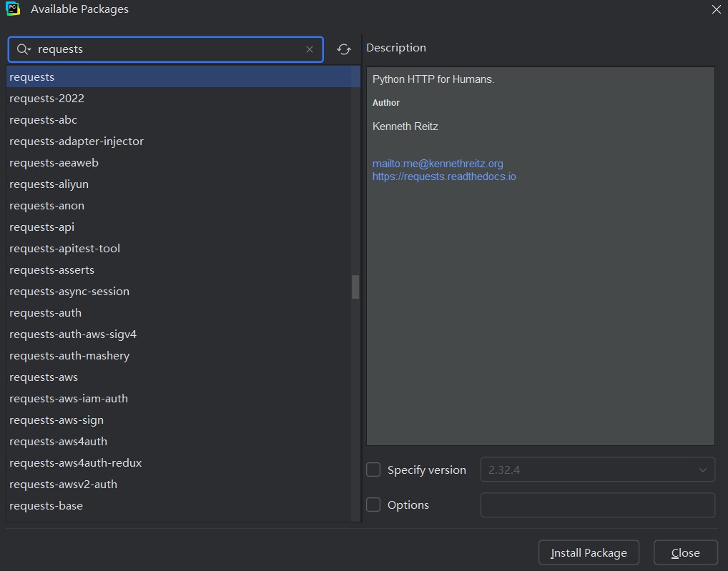
Task: Click the reload packages list icon
Action: 344,49
